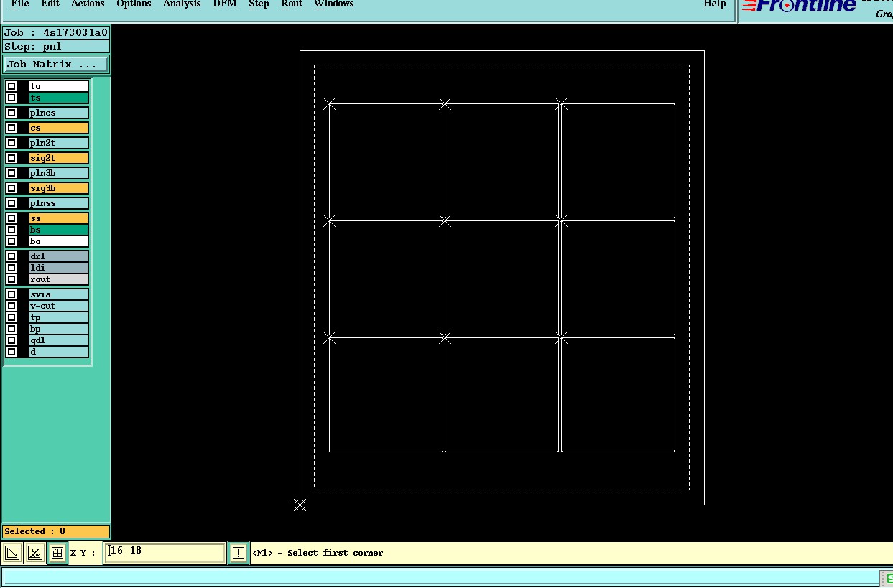Enable the sig2t layer checkbox
This screenshot has width=893, height=588.
tap(11, 158)
